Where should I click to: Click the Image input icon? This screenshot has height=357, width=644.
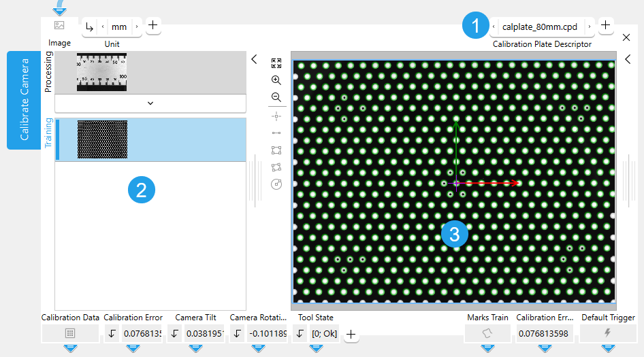(59, 25)
